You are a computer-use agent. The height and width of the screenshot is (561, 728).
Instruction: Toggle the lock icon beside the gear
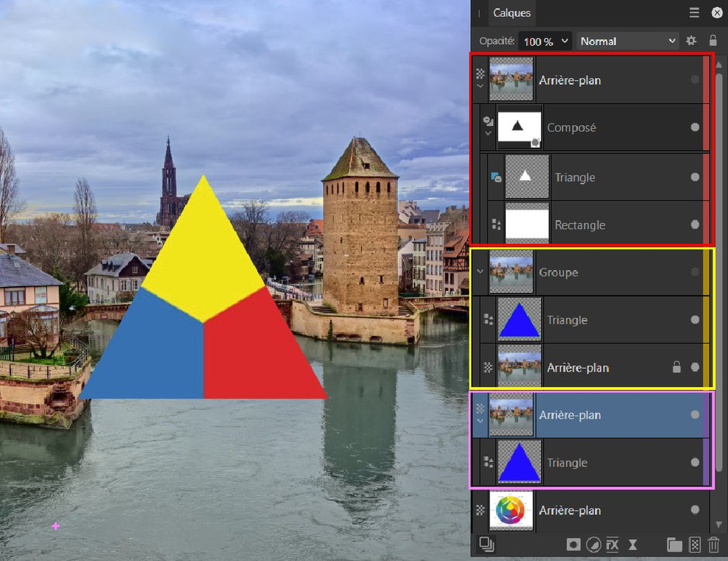pyautogui.click(x=713, y=41)
